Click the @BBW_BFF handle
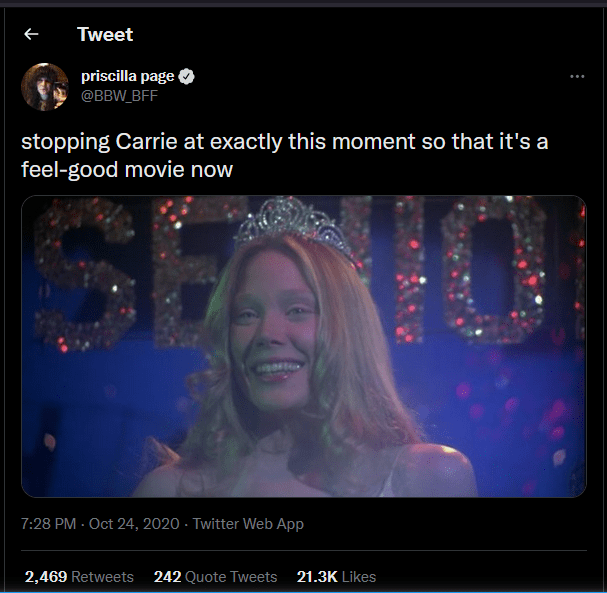The height and width of the screenshot is (593, 607). pyautogui.click(x=119, y=95)
